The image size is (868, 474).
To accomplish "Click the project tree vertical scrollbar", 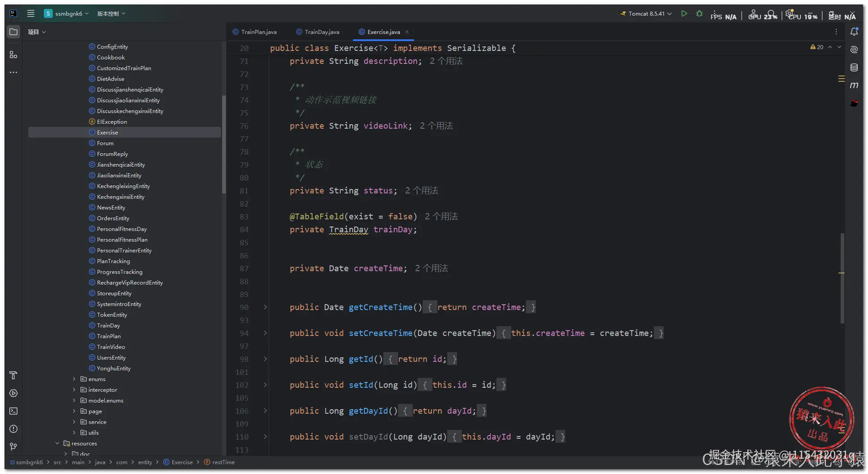I will 224,144.
